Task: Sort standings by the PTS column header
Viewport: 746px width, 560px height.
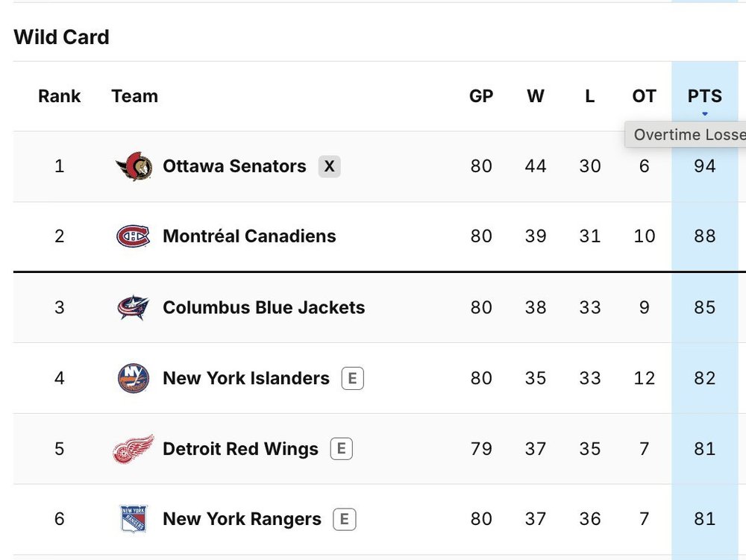Action: pyautogui.click(x=705, y=96)
